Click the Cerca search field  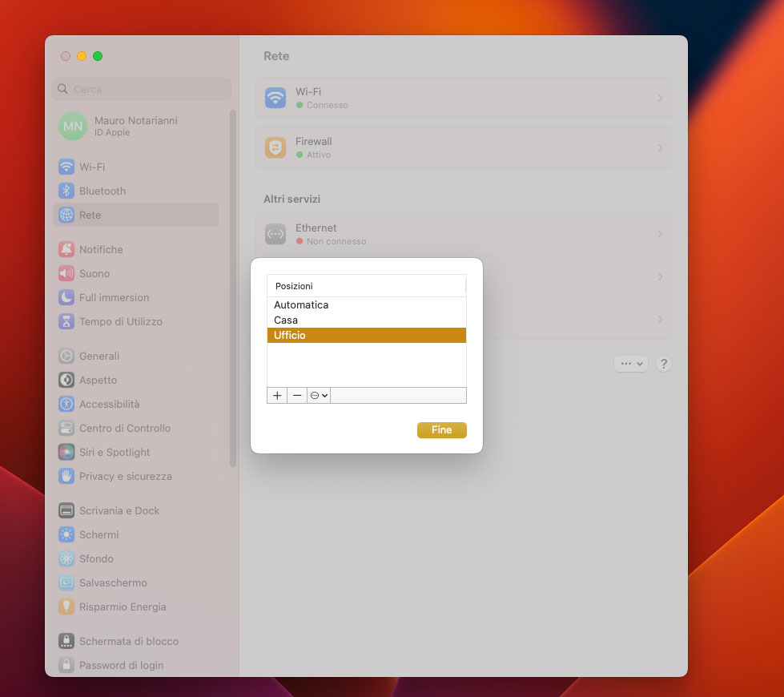(142, 89)
